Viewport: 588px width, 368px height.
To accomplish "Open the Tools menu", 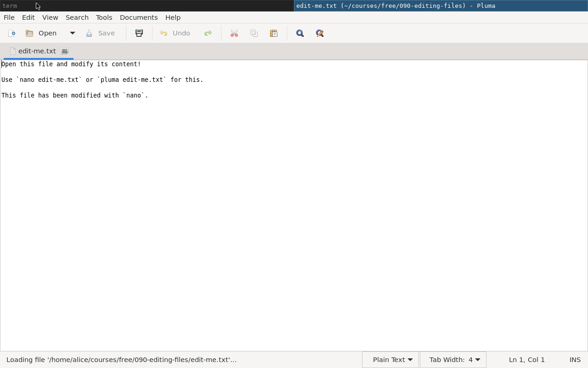I will click(104, 17).
